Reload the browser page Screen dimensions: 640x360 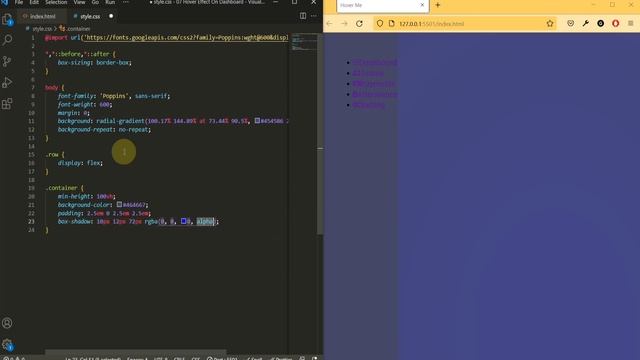pos(359,24)
